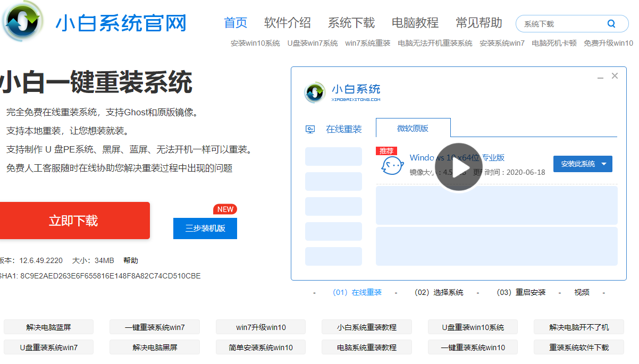Play the installation demo video
The height and width of the screenshot is (364, 639).
458,167
